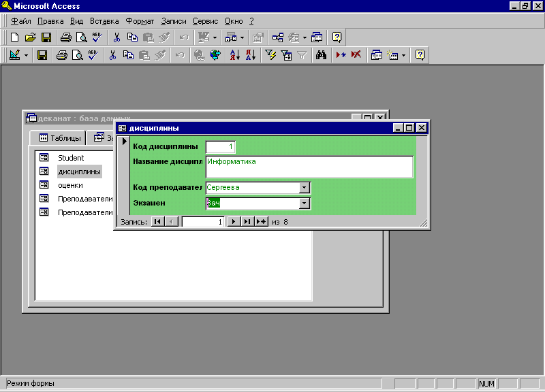545x392 pixels.
Task: Open the Вставка menu
Action: point(104,21)
